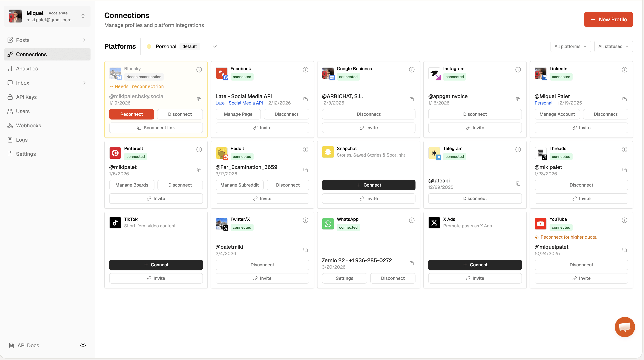Click the New Profile button
The image size is (644, 360).
tap(608, 19)
